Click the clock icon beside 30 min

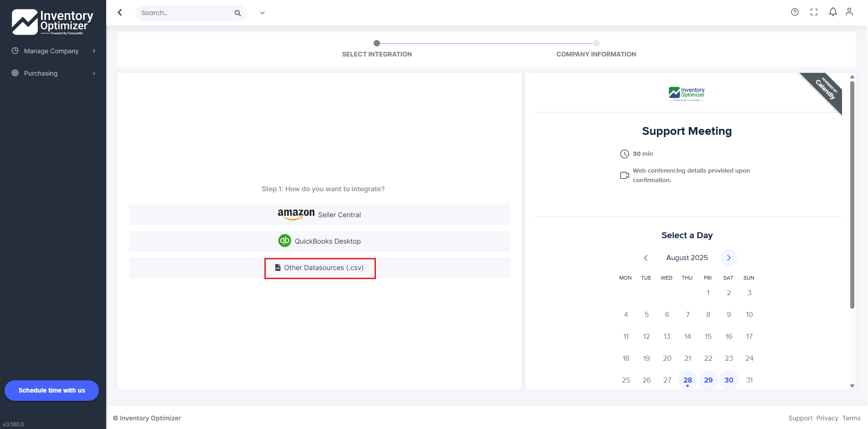point(624,154)
